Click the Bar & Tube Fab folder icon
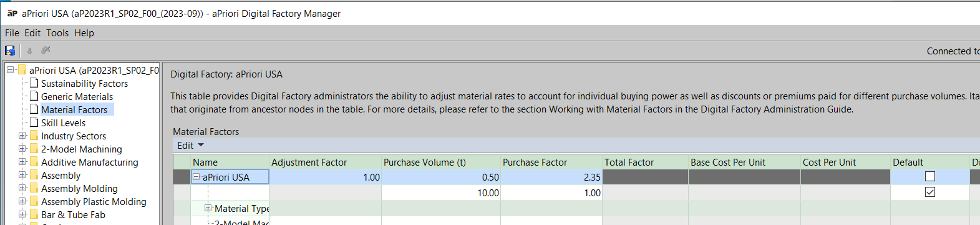 [34, 214]
